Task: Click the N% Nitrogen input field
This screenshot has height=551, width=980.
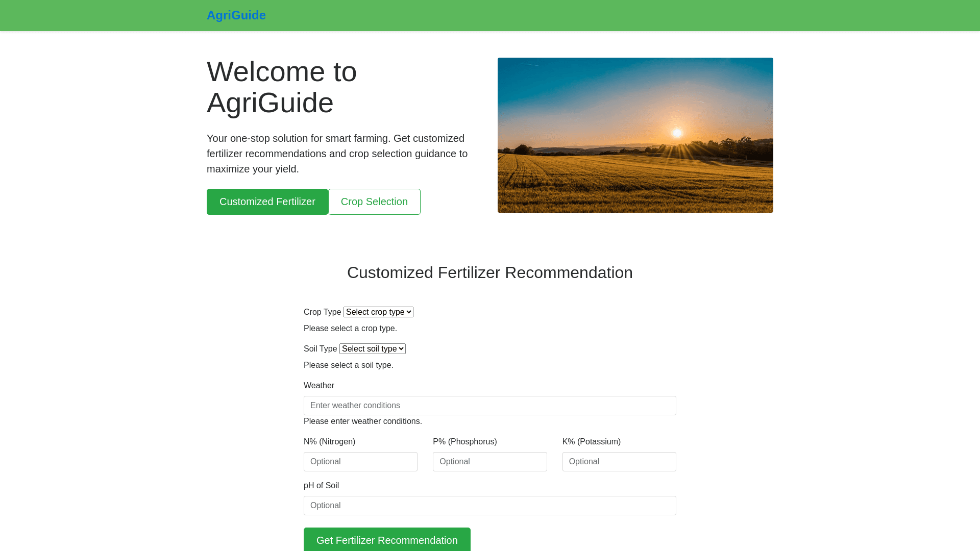Action: pos(360,462)
